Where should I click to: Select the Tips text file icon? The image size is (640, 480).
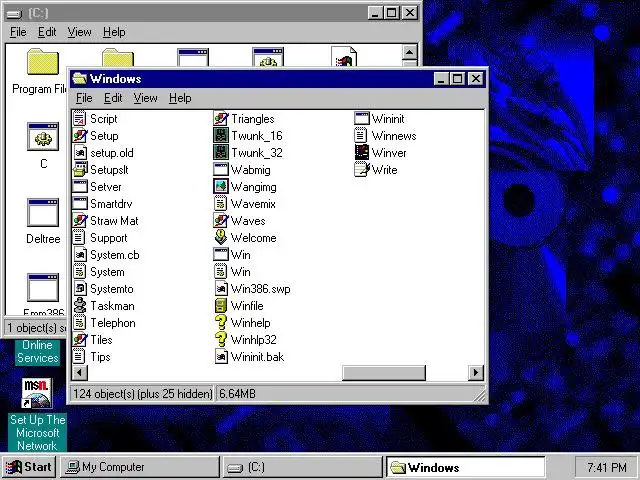point(79,357)
